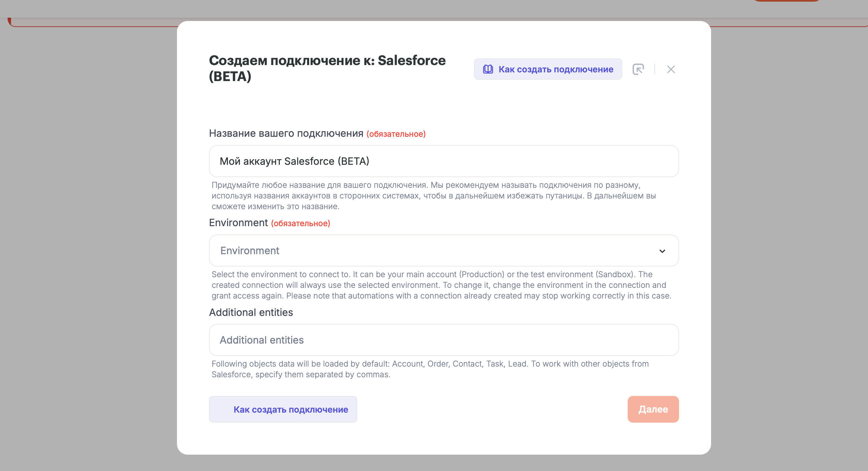Click the "Далее" button
868x471 pixels.
(653, 409)
